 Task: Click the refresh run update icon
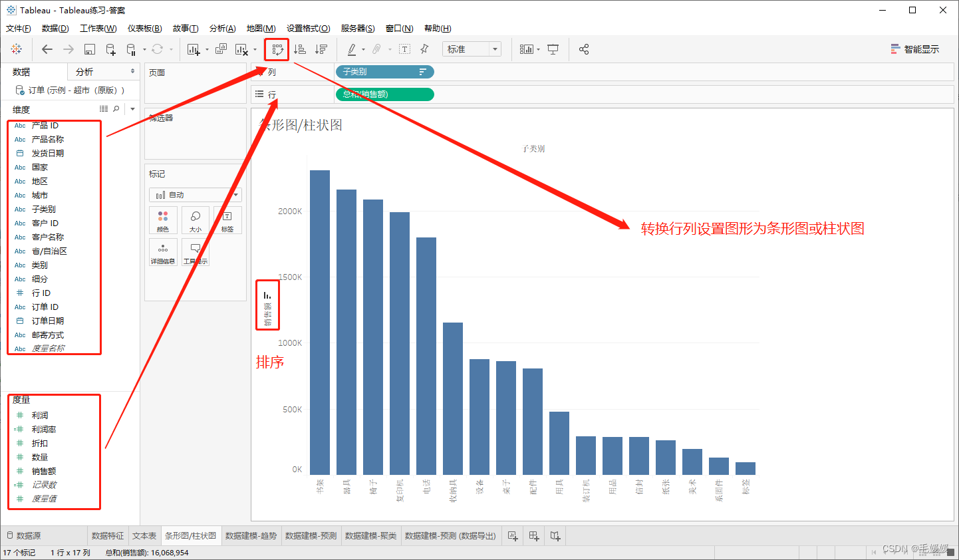[x=157, y=49]
